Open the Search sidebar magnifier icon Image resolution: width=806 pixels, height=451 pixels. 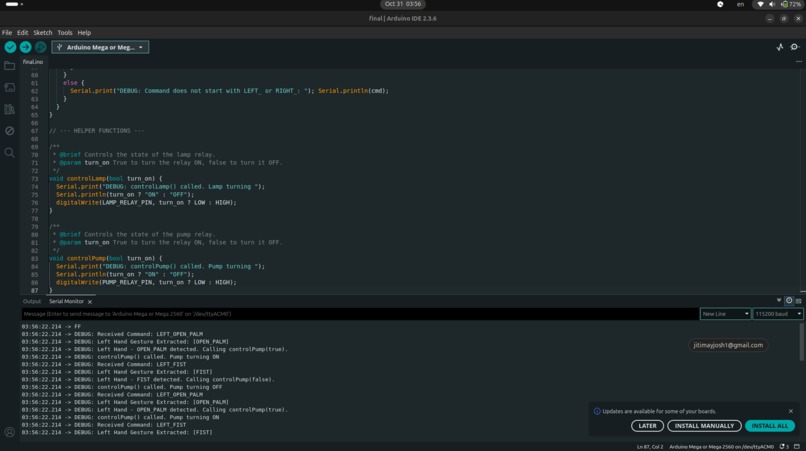coord(9,153)
